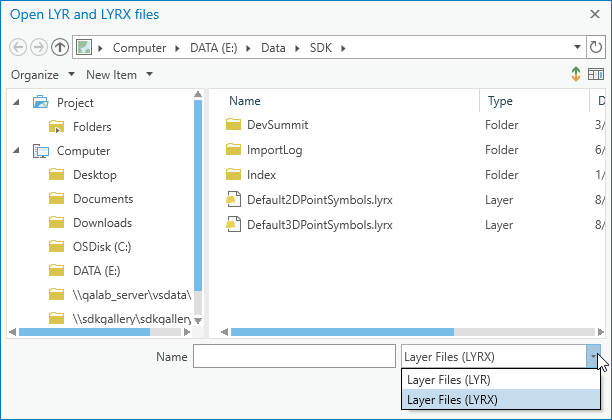Click the Folders item icon
Image resolution: width=612 pixels, height=420 pixels.
pyautogui.click(x=57, y=126)
